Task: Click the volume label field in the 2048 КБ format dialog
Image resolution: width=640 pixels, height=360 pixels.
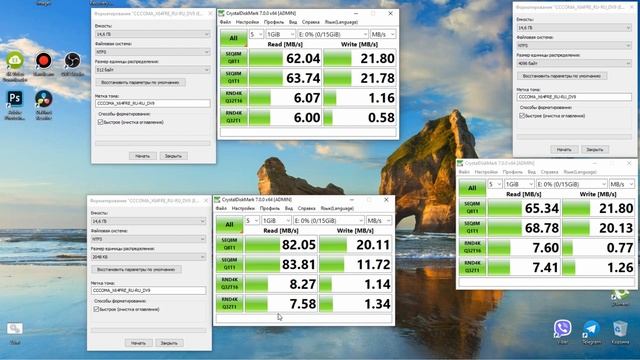Action: [x=149, y=290]
